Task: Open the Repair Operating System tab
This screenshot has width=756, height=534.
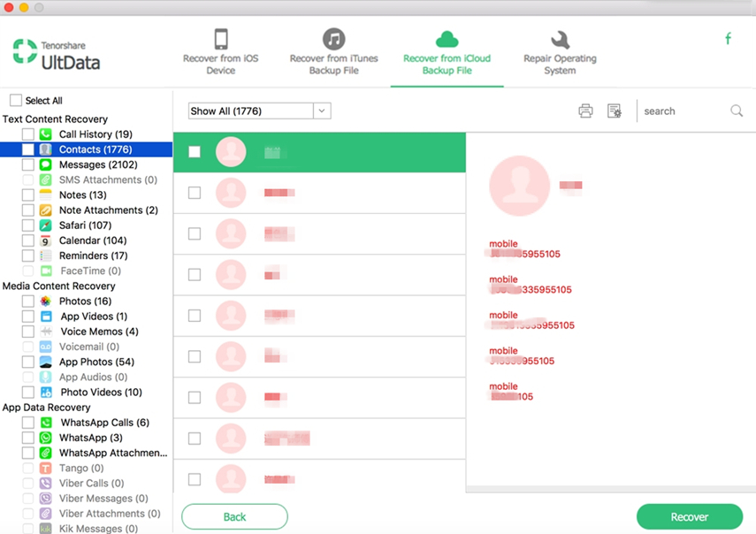Action: (x=560, y=52)
